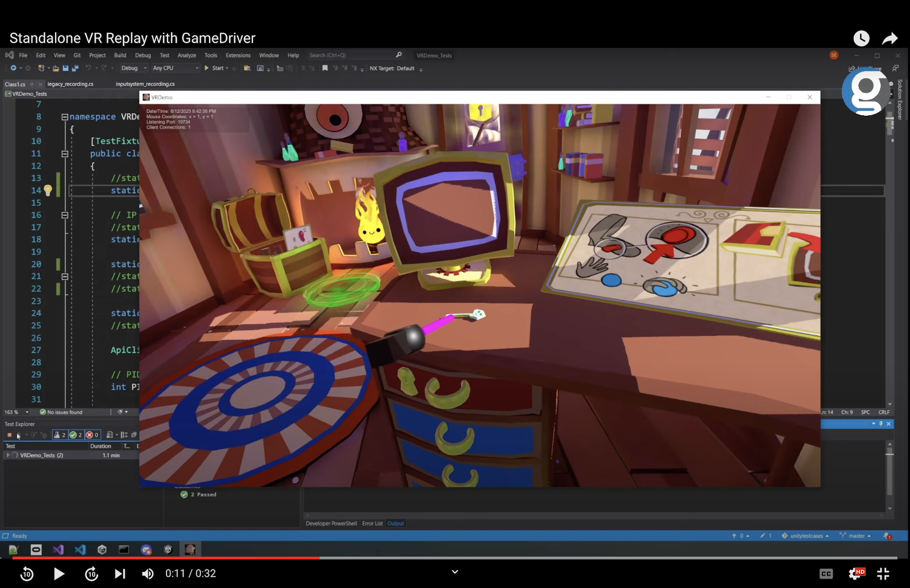Expand the VRDemo_Tests (2) tree node
Image resolution: width=910 pixels, height=588 pixels.
point(8,455)
